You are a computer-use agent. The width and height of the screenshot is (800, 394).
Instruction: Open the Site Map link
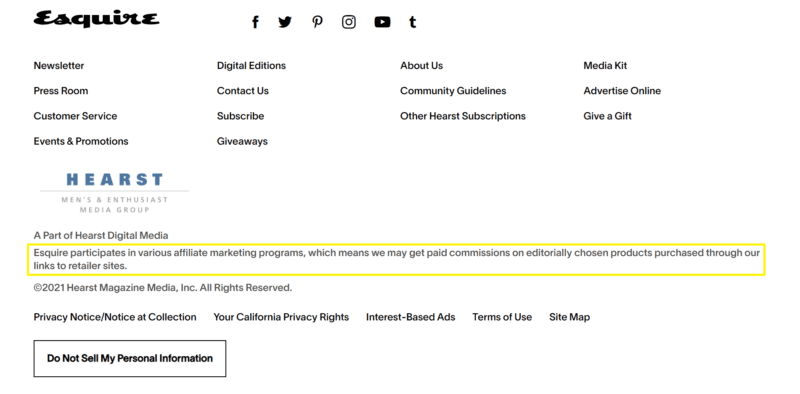click(569, 317)
